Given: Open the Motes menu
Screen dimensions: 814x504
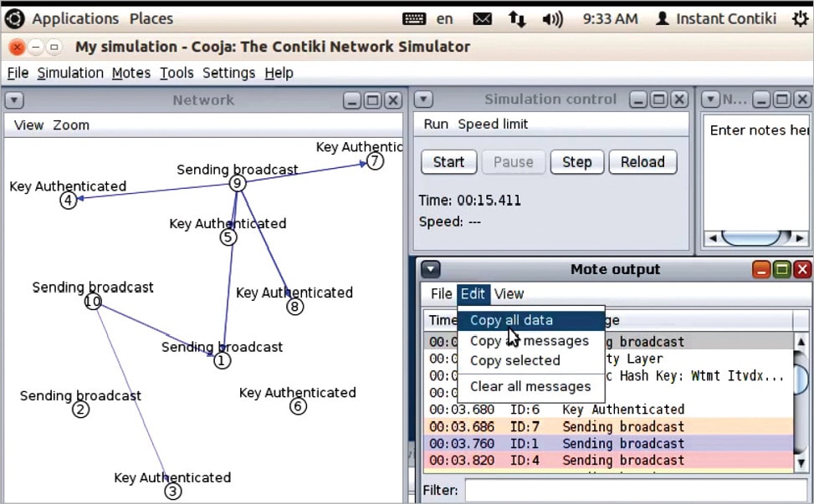Looking at the screenshot, I should (131, 73).
